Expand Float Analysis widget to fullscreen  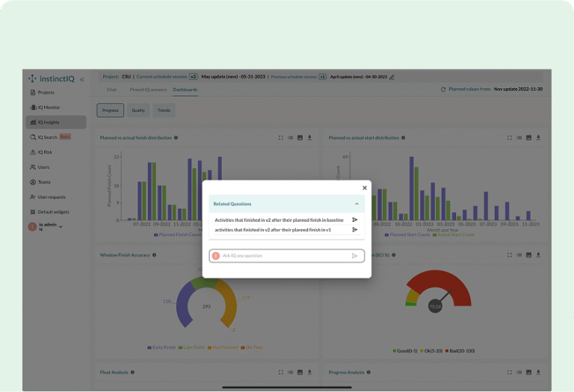click(281, 373)
